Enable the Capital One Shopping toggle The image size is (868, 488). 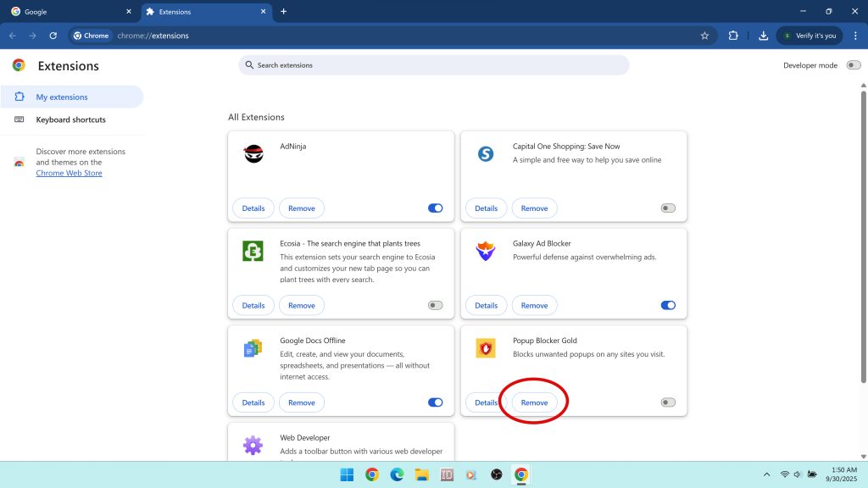pos(668,208)
